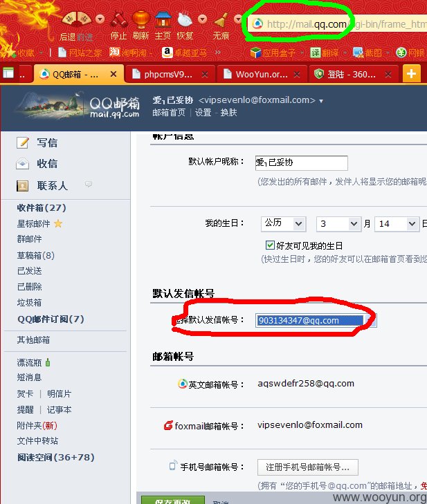The height and width of the screenshot is (504, 427).
Task: Click the 注册手机号邮箱帐号 button
Action: pos(308,467)
